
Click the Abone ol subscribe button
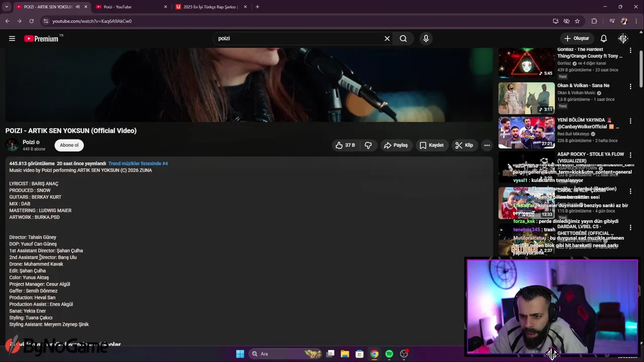coord(69,145)
